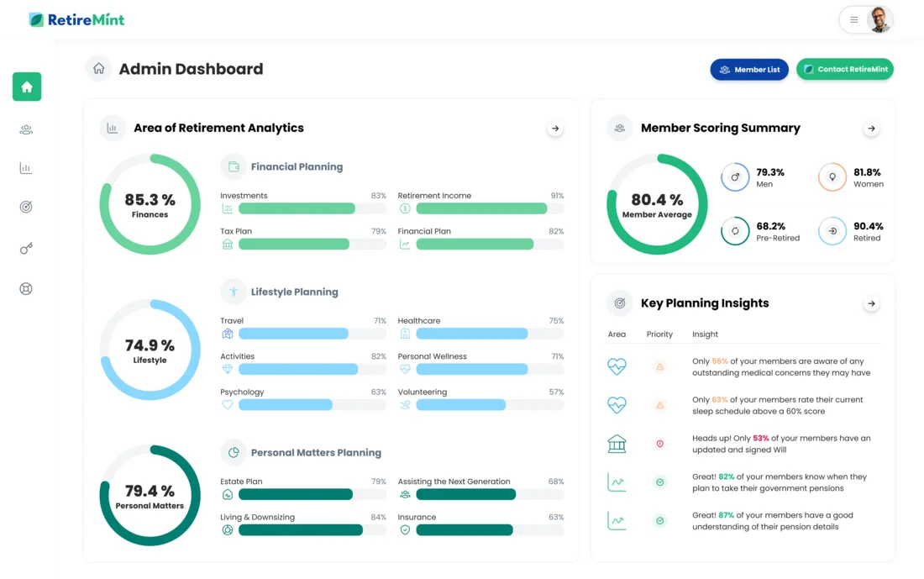Click the Investments chart icon
This screenshot has width=924, height=579.
[x=228, y=208]
